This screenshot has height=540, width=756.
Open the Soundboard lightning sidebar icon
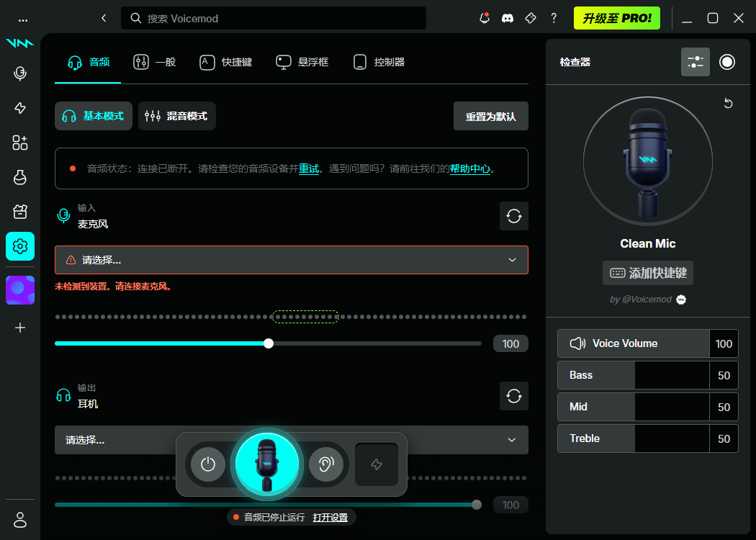pos(20,108)
